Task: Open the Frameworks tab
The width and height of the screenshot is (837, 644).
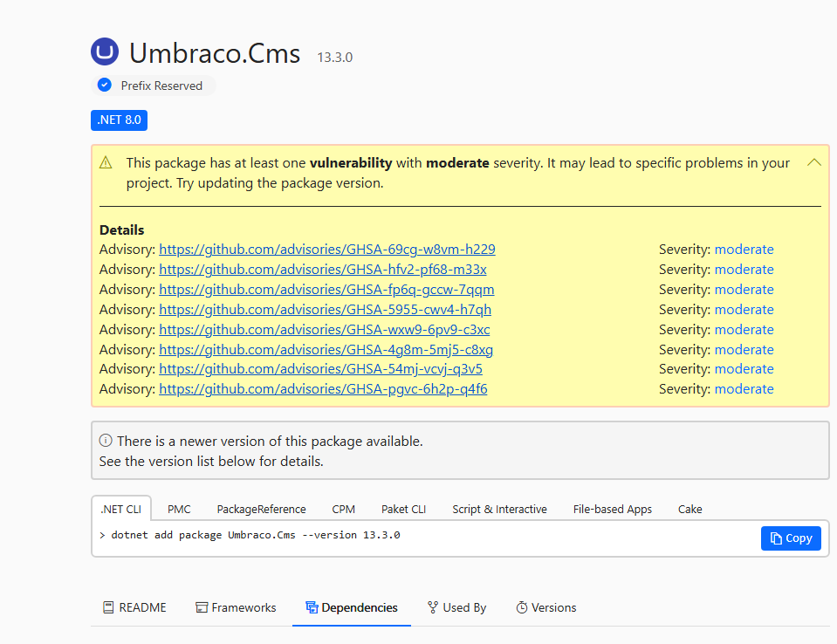Action: click(236, 607)
